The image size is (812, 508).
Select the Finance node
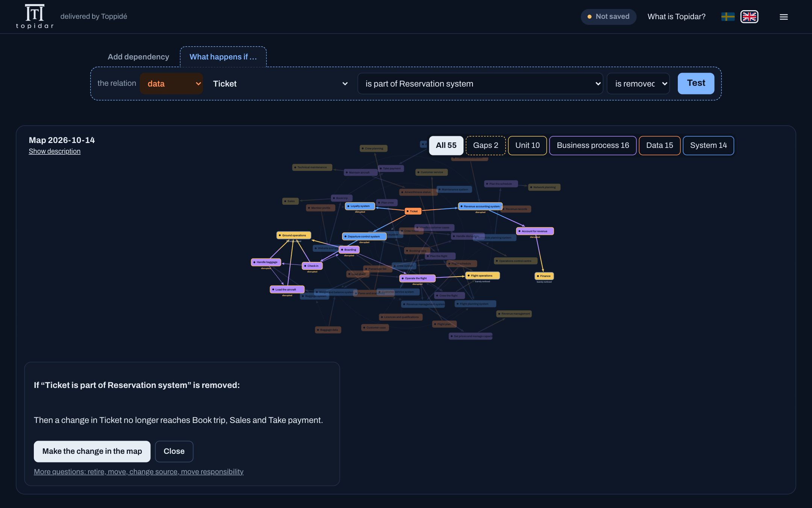(544, 276)
